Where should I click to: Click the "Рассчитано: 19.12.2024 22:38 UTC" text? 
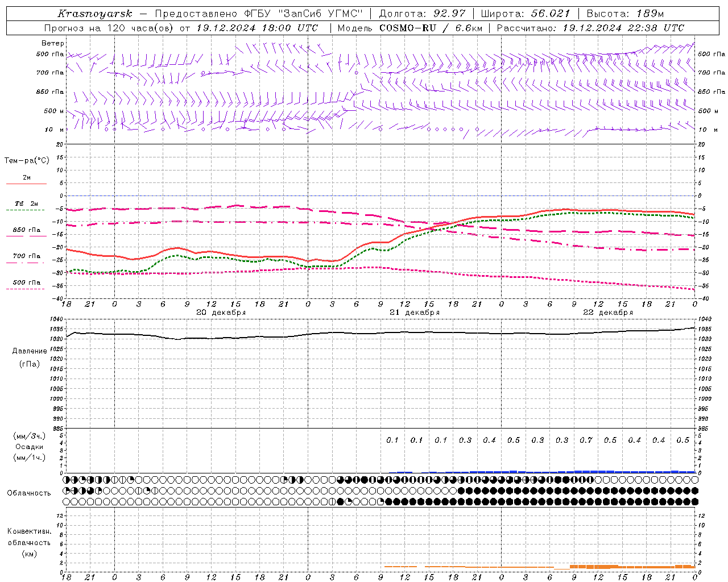[590, 28]
